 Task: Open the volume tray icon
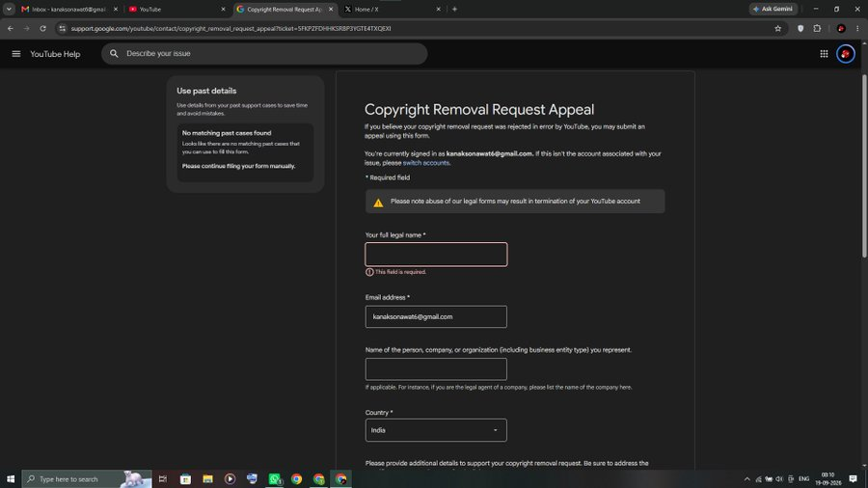(x=779, y=478)
